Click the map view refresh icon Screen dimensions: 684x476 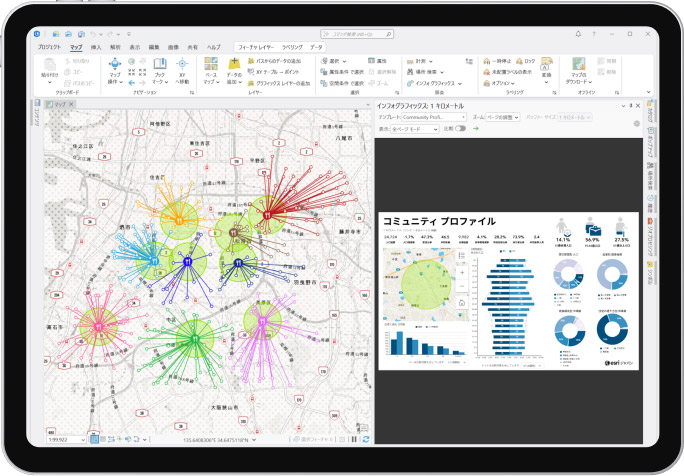tap(366, 439)
